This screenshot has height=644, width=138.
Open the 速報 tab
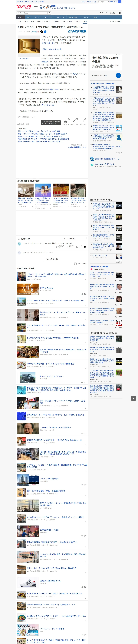click(x=28, y=17)
